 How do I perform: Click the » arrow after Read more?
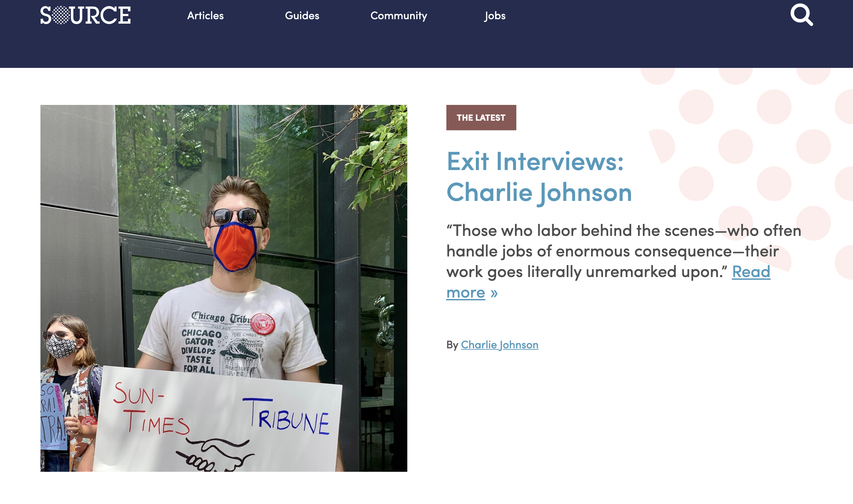pyautogui.click(x=494, y=293)
